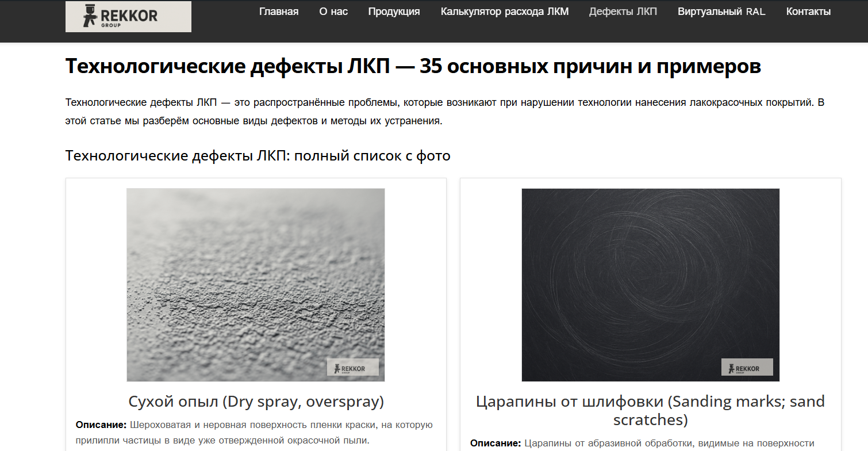Open the Виртуальный RAL page
The image size is (868, 451).
coord(721,12)
